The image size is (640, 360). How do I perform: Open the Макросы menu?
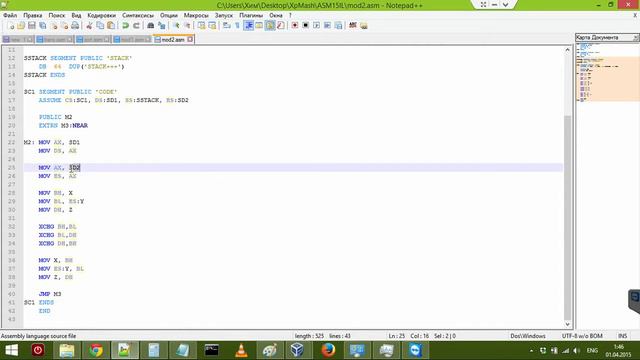(196, 15)
